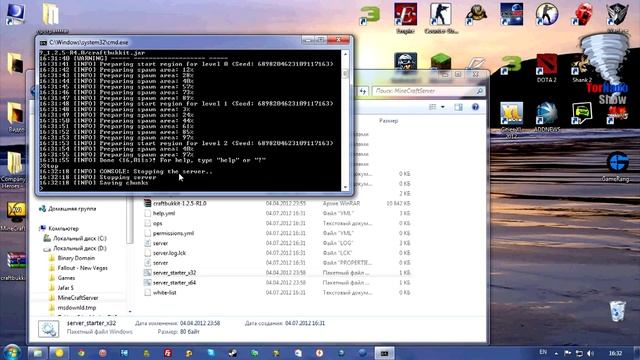
Task: Select Jafar S folder in navigation tree
Action: point(65,288)
